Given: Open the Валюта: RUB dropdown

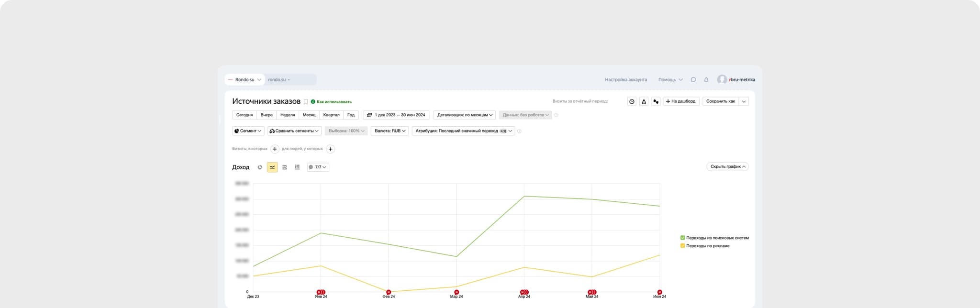Looking at the screenshot, I should (x=390, y=131).
